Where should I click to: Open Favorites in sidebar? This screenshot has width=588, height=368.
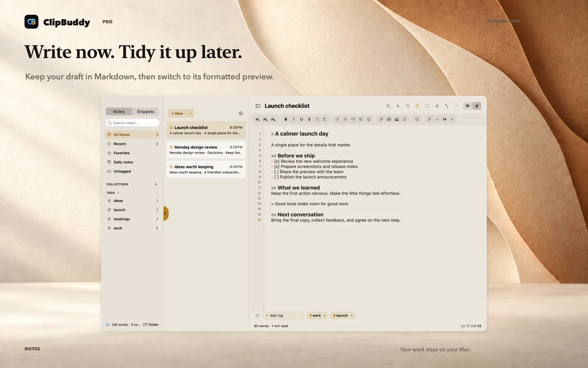pos(132,153)
